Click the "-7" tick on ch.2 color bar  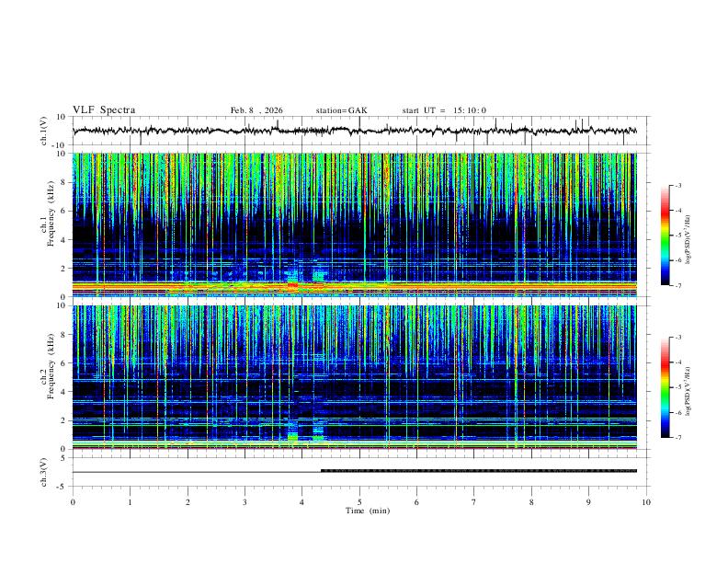677,437
